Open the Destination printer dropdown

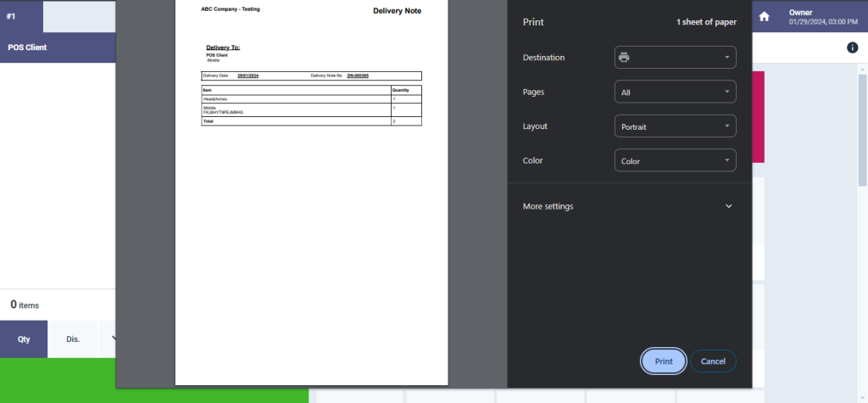point(676,58)
